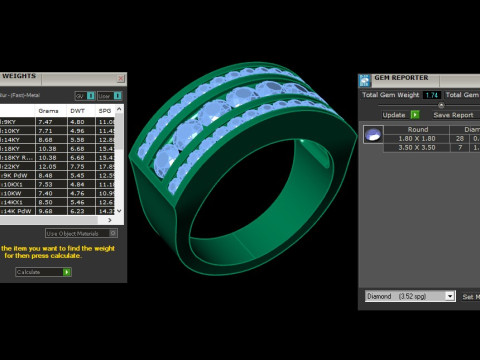The width and height of the screenshot is (480, 360).
Task: Select the 3.50 X 3.50 gem row
Action: (432, 148)
